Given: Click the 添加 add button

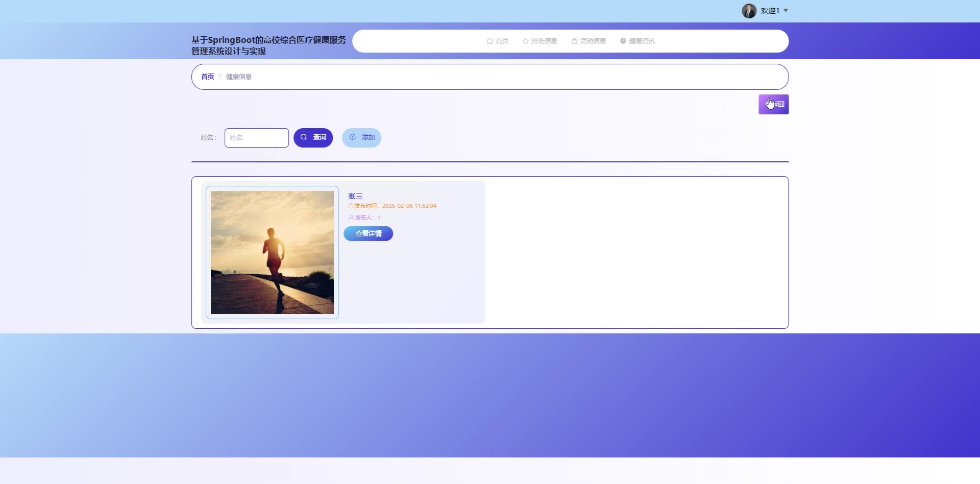Looking at the screenshot, I should click(361, 137).
